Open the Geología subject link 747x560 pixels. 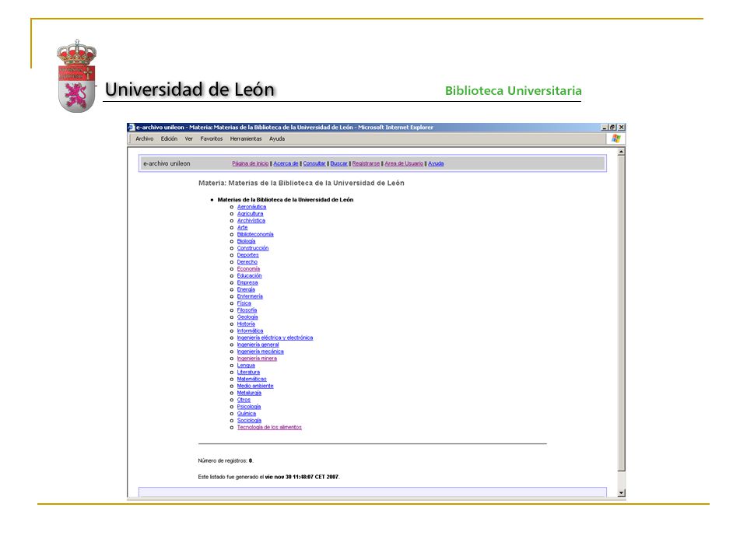[x=247, y=317]
